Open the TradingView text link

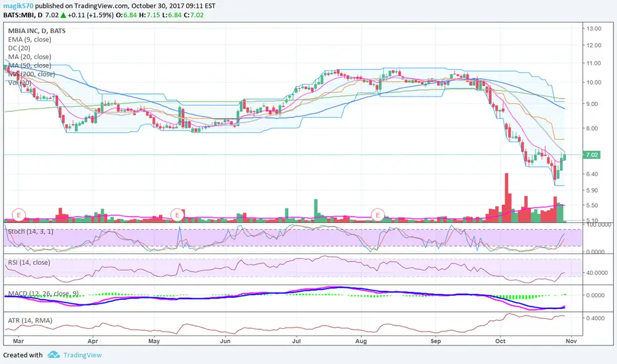(83, 355)
